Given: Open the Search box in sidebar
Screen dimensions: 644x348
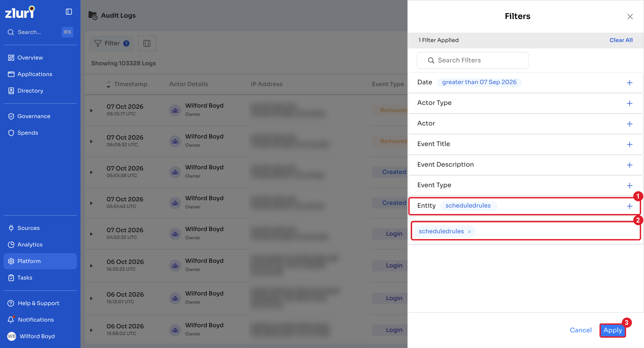Looking at the screenshot, I should [x=40, y=32].
